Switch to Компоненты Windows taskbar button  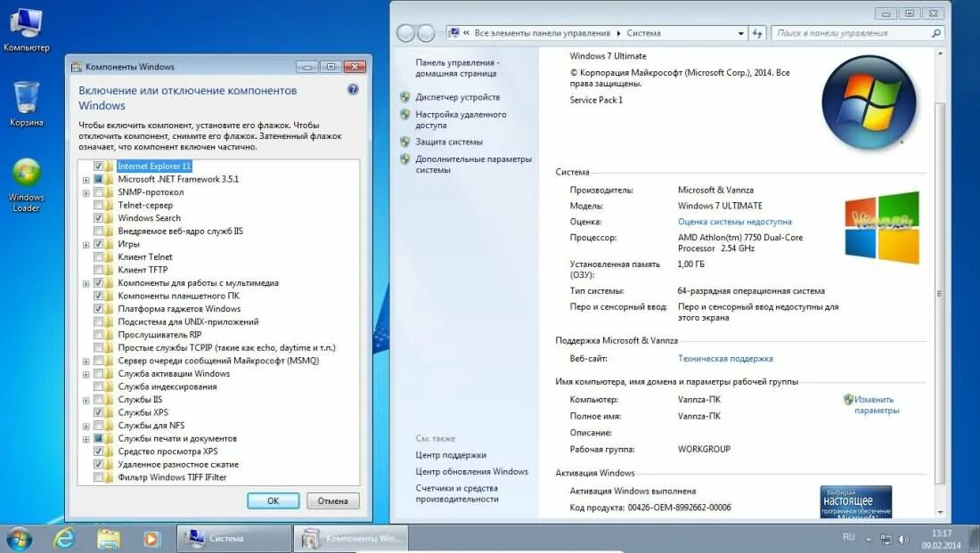[x=351, y=538]
